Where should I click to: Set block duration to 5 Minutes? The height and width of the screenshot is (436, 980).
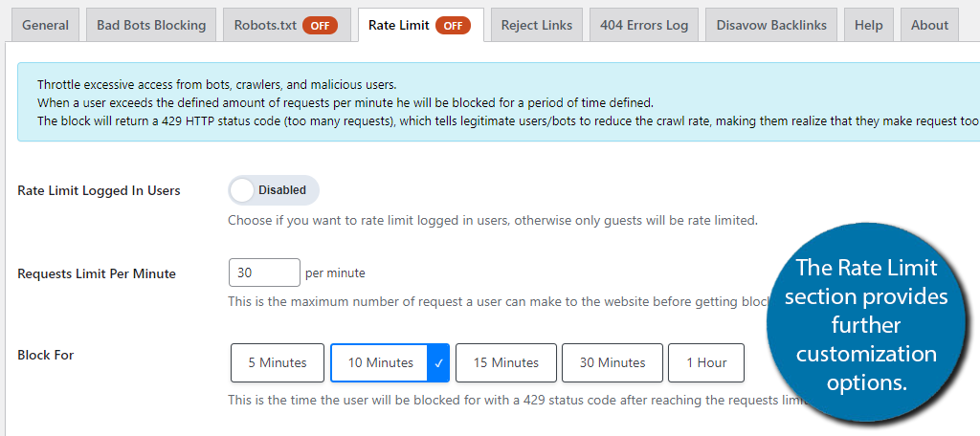tap(278, 363)
